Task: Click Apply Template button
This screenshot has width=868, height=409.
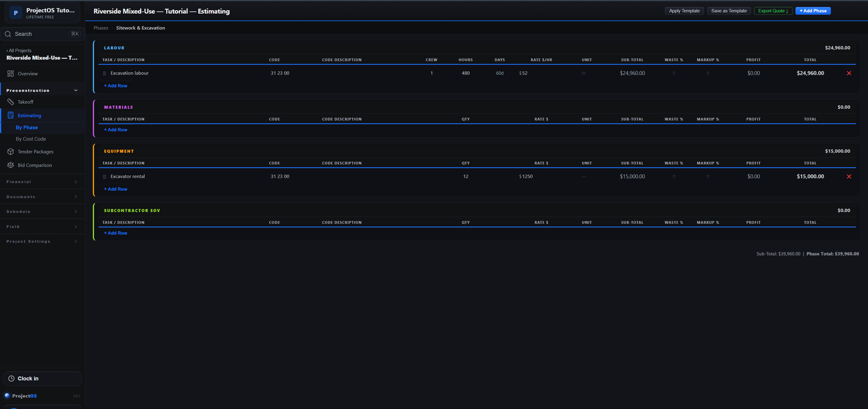Action: click(x=685, y=11)
